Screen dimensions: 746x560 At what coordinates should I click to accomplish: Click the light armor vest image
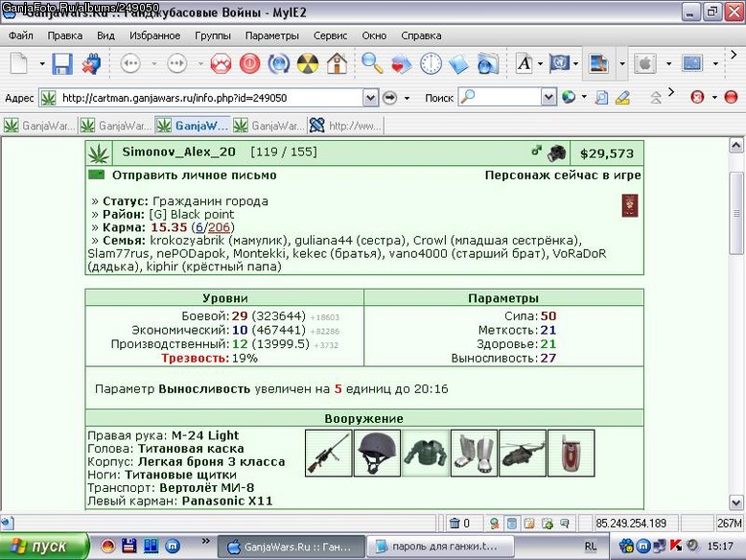pos(426,453)
